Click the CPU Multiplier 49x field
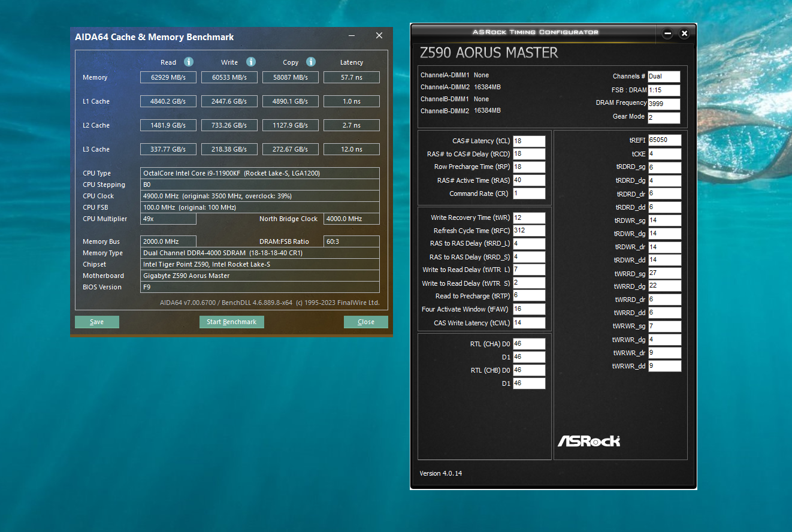This screenshot has width=792, height=532. (168, 219)
